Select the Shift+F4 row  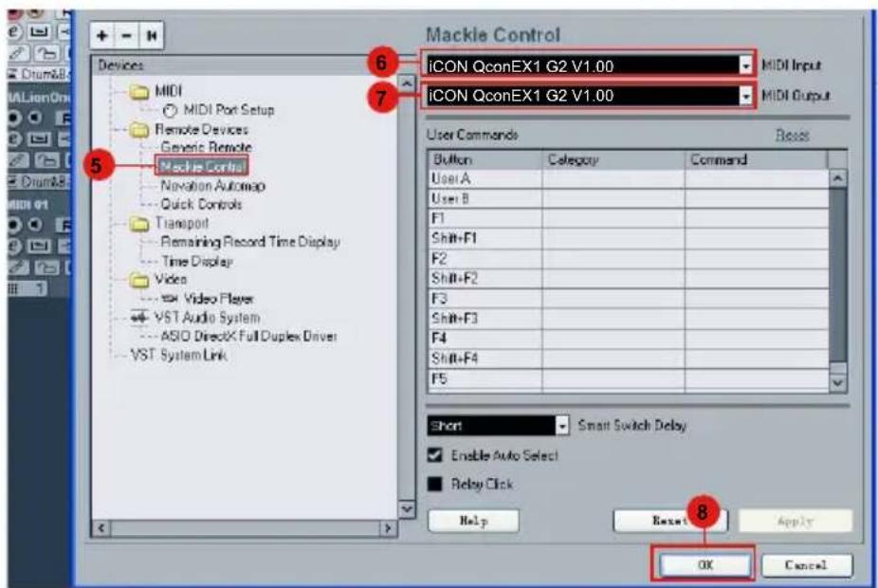pyautogui.click(x=629, y=358)
